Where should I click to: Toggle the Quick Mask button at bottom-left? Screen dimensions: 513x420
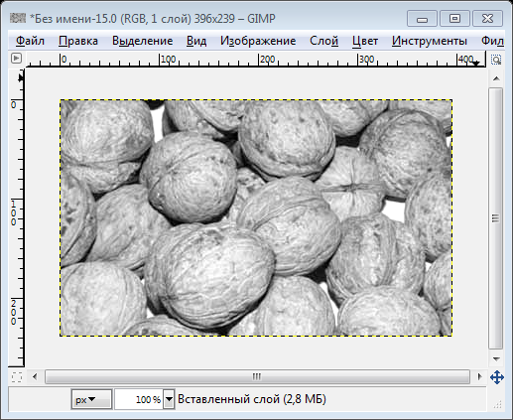click(x=16, y=377)
